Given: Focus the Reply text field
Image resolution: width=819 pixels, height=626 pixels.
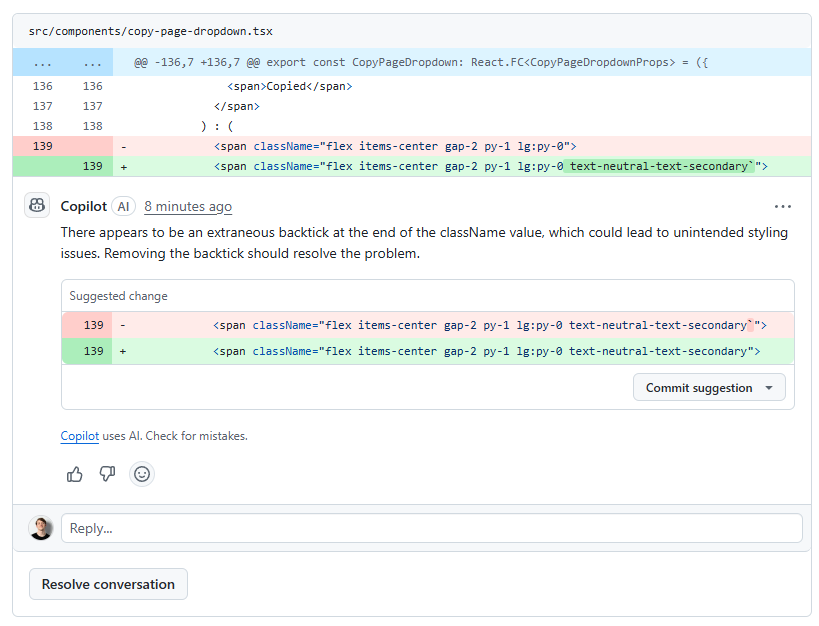Looking at the screenshot, I should pos(431,528).
